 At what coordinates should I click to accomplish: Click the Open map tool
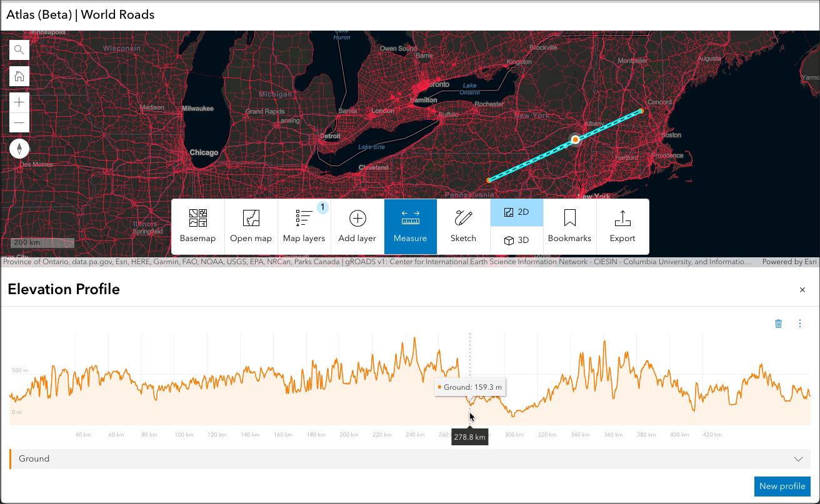point(251,227)
